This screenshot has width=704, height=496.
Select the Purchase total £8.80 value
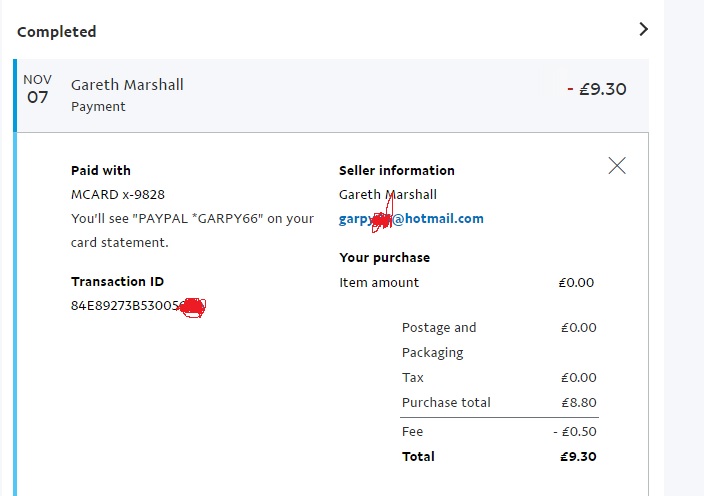[578, 403]
